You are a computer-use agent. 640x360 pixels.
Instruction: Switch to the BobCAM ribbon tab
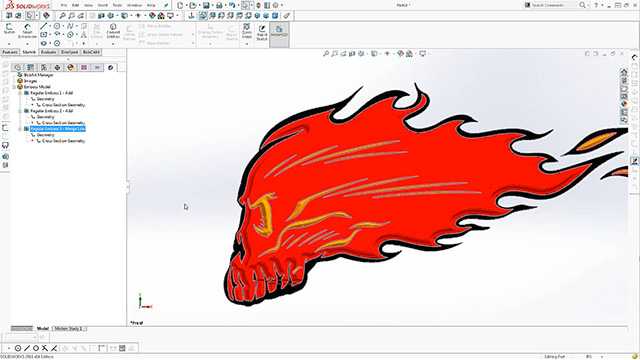pos(91,52)
